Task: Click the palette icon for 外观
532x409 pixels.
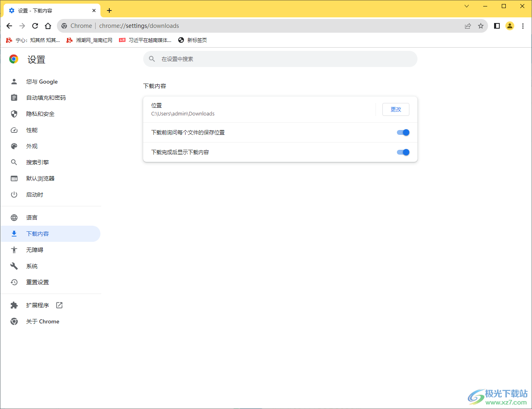Action: (14, 146)
